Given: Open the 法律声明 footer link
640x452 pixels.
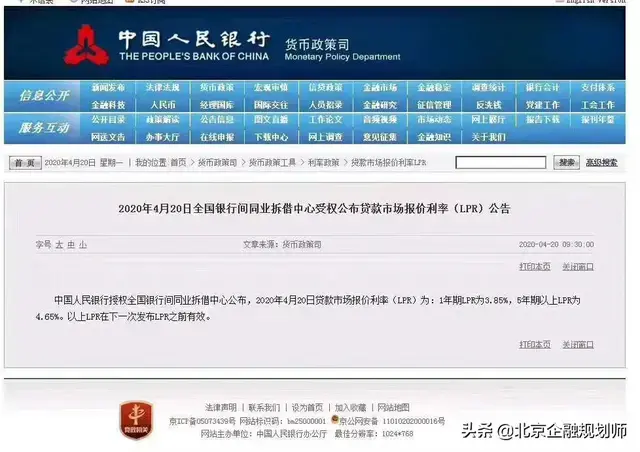Looking at the screenshot, I should click(x=220, y=407).
